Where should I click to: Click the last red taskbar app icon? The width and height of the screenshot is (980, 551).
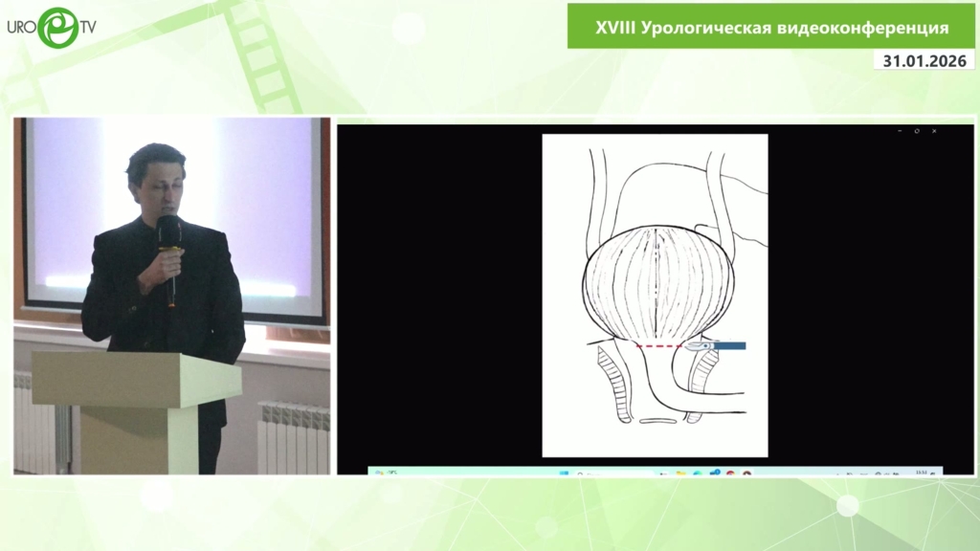(x=747, y=473)
